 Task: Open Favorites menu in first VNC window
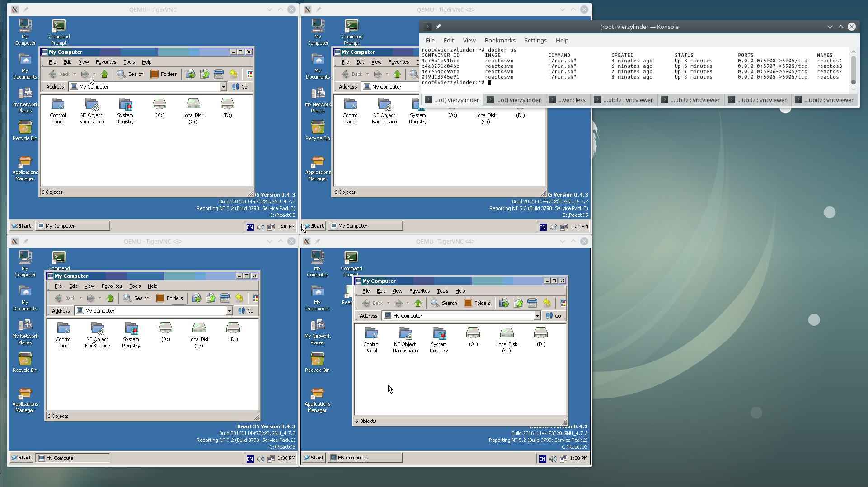106,62
